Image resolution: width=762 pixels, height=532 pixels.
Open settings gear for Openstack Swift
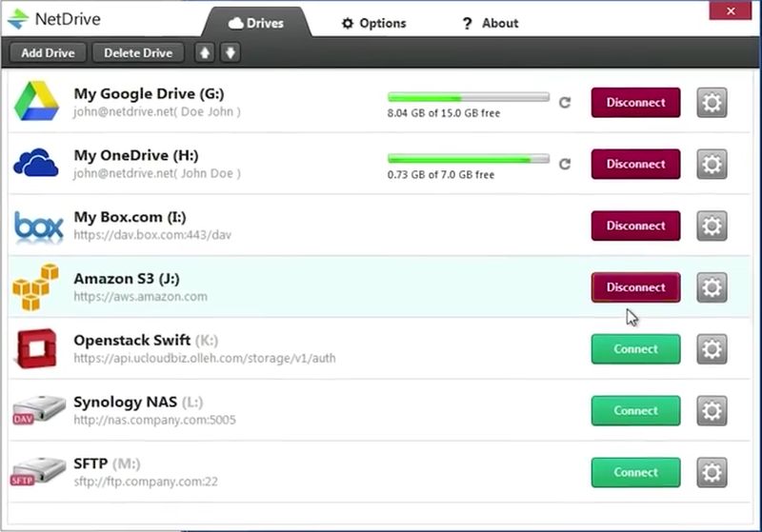pyautogui.click(x=712, y=349)
